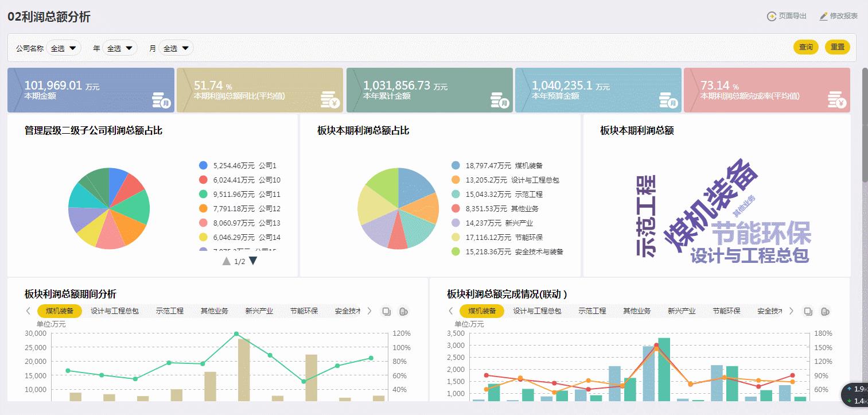Toggle 示范工程 legend entry in pie chart
Image resolution: width=868 pixels, height=415 pixels.
coord(497,194)
